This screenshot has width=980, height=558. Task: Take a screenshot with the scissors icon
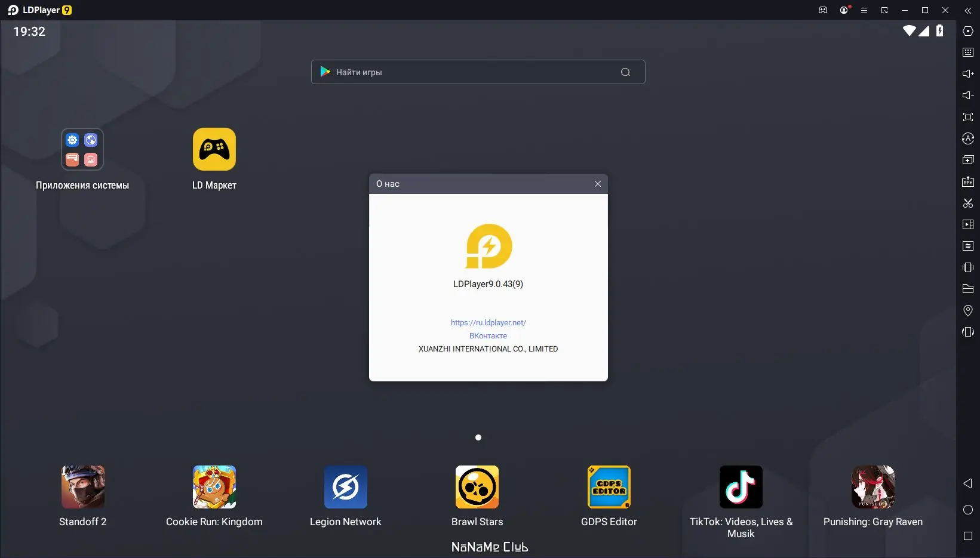click(968, 203)
